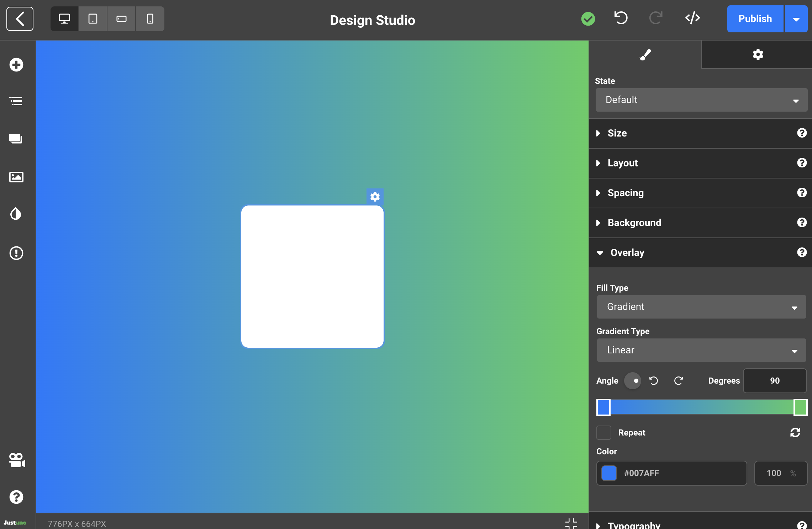Image resolution: width=812 pixels, height=529 pixels.
Task: Open the video camera tutorials icon
Action: pyautogui.click(x=17, y=460)
